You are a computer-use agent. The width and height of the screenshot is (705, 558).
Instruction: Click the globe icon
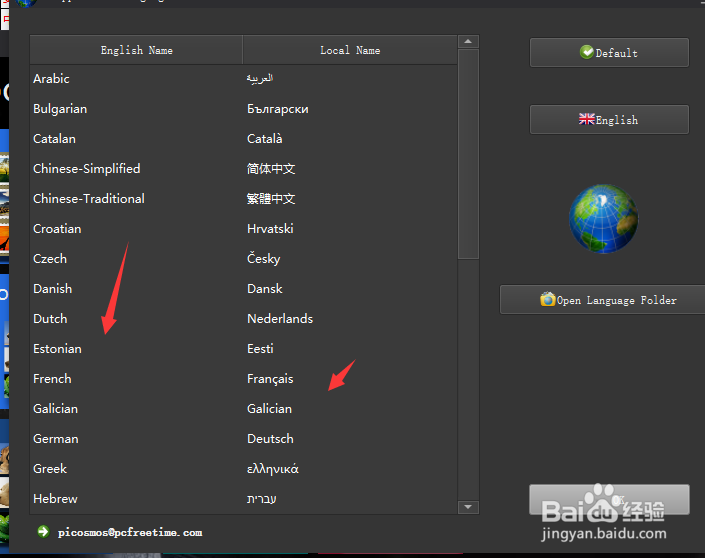pyautogui.click(x=603, y=219)
